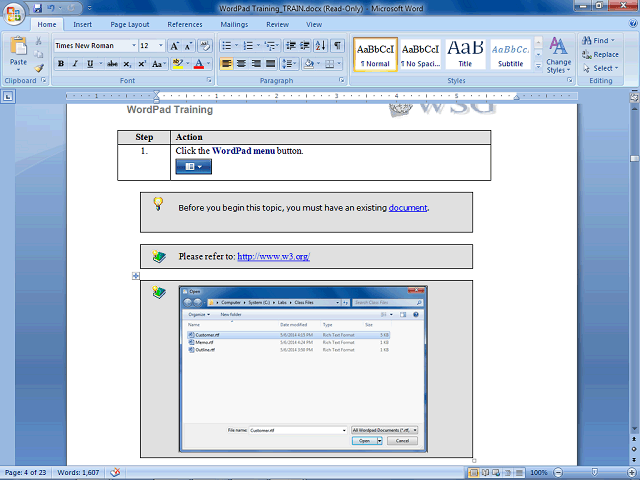Decrease paragraph indent
Screen dimensions: 640x480
[x=291, y=45]
